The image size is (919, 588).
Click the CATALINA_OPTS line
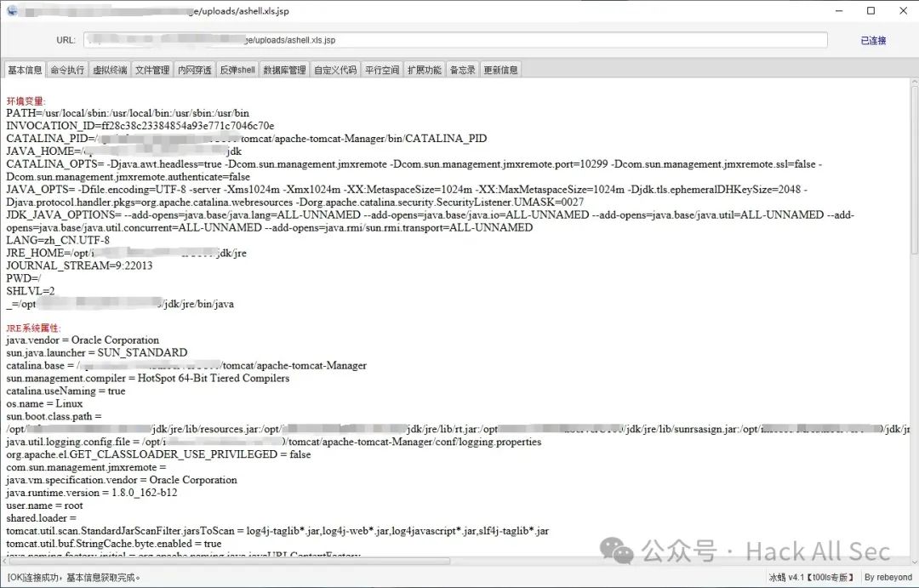pos(414,170)
